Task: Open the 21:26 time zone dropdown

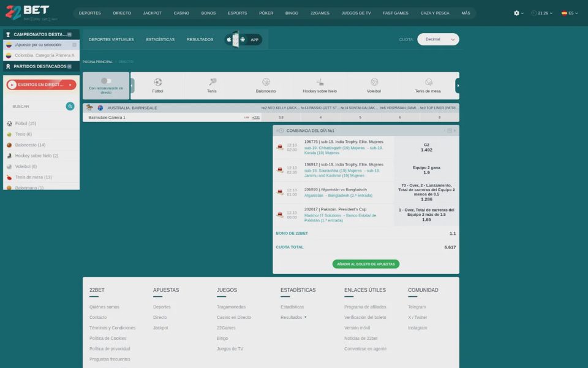Action: (x=541, y=13)
